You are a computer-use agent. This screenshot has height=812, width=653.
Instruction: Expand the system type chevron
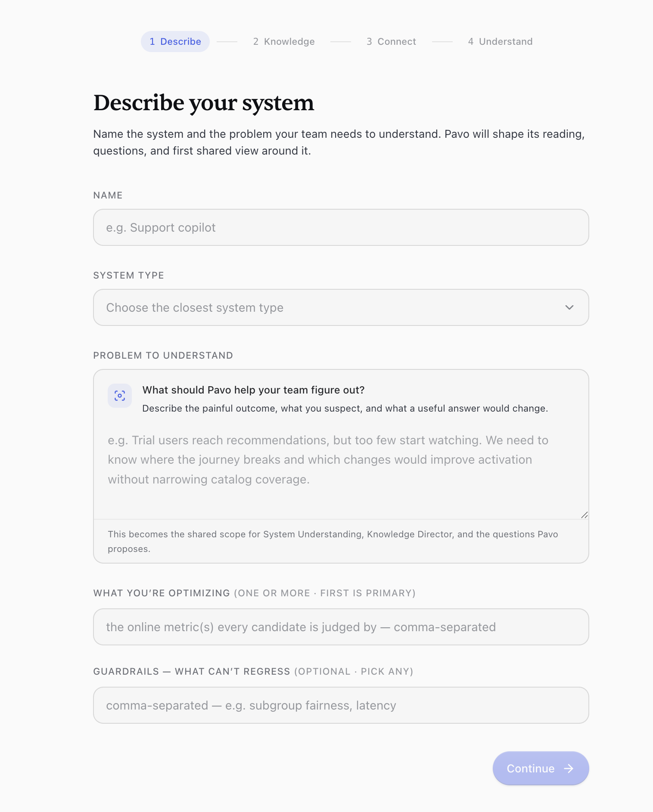(x=569, y=307)
